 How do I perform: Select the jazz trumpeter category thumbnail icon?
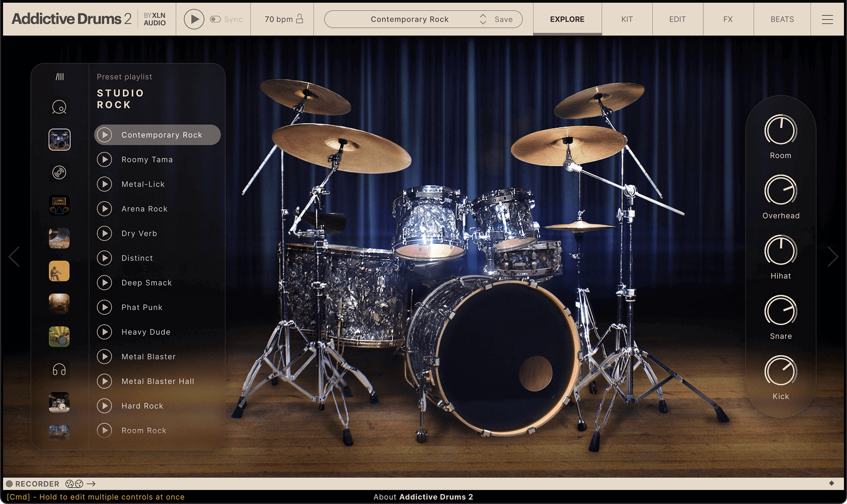(60, 271)
